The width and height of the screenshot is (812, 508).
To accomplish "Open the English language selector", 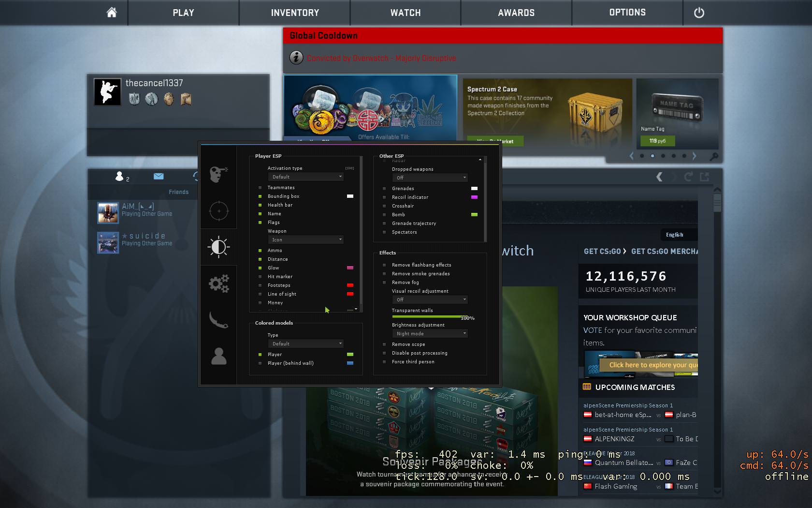I will click(679, 235).
